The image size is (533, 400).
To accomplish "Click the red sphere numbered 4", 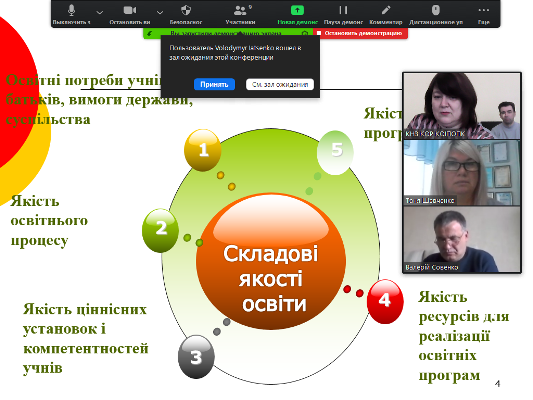I will [385, 301].
